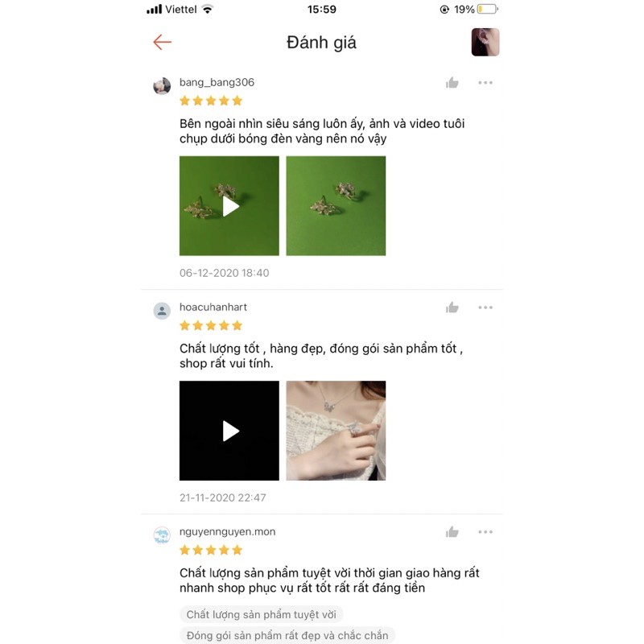
Task: Tap the back arrow icon
Action: [x=163, y=42]
